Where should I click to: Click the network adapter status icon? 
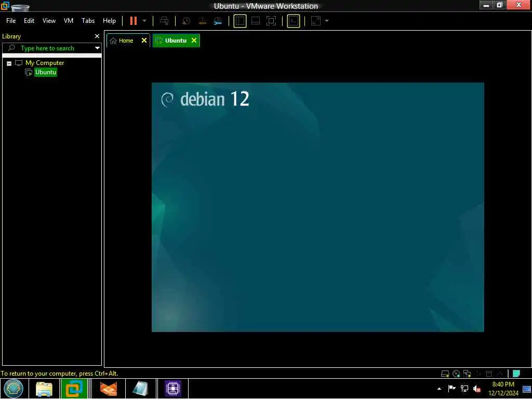[x=467, y=374]
